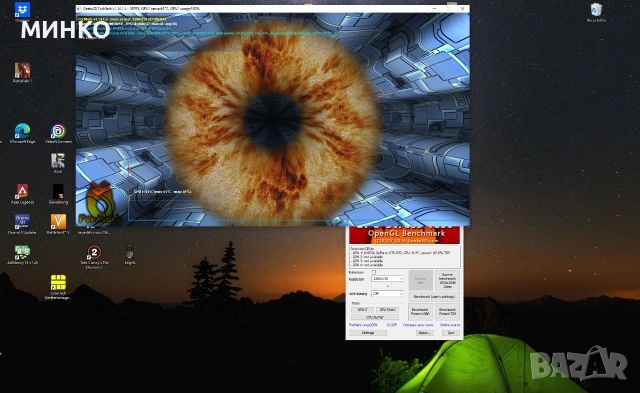Image resolution: width=640 pixels, height=393 pixels.
Task: Click the Quit button in FurMark
Action: pyautogui.click(x=451, y=333)
